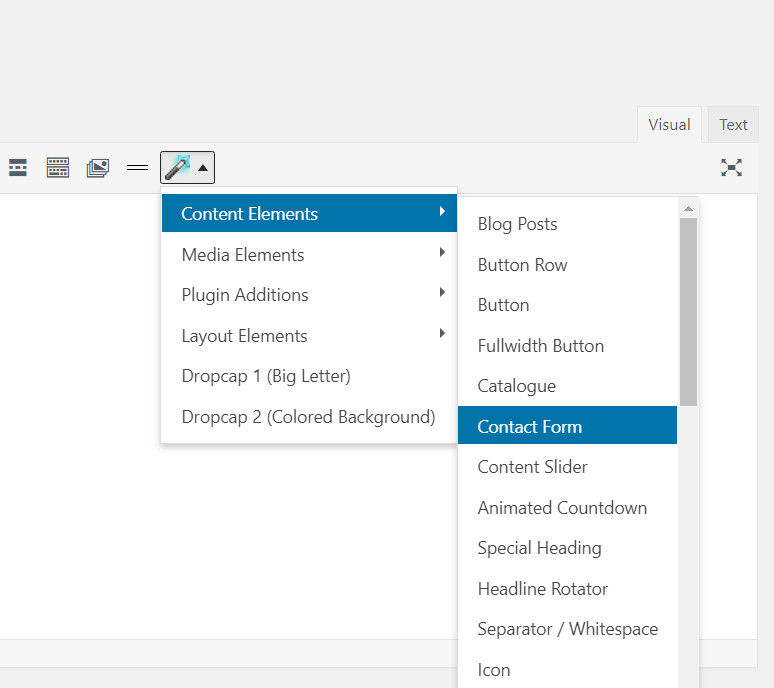Image resolution: width=774 pixels, height=688 pixels.
Task: Expand arrow beside Media Elements
Action: [442, 252]
